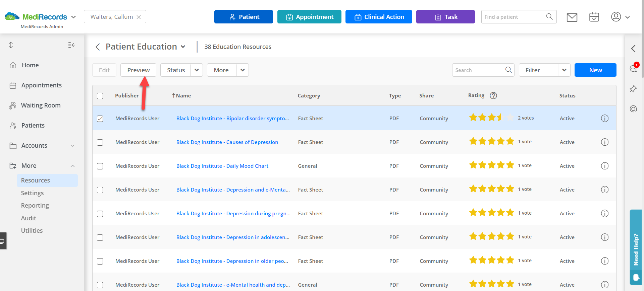Go back using the Patient Education arrow
The image size is (644, 291).
coord(98,47)
